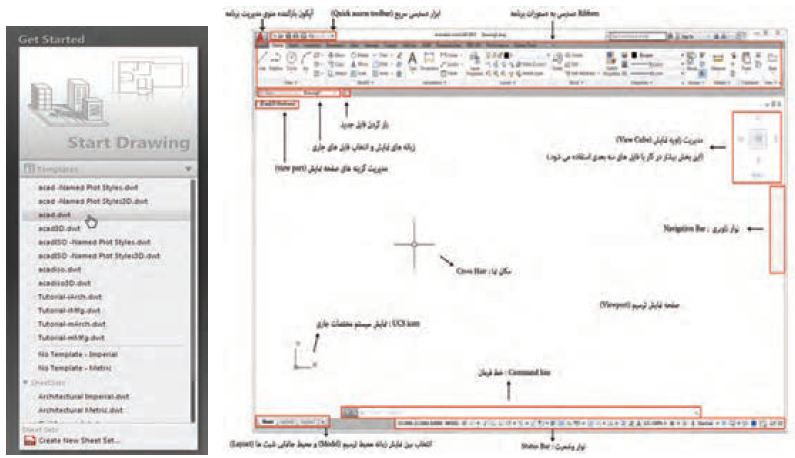795x458 pixels.
Task: Select the Circle tool in the ribbon
Action: (292, 61)
